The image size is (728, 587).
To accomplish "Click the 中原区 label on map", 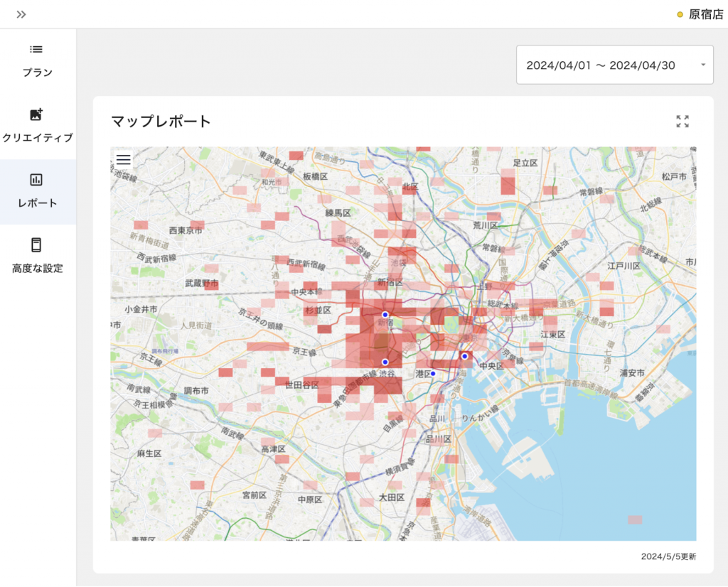I will (310, 500).
